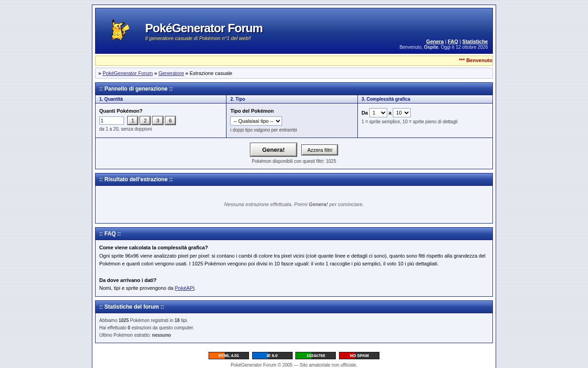Click the 'Pannello di generazione' panel header
This screenshot has height=368, width=588.
(x=294, y=89)
